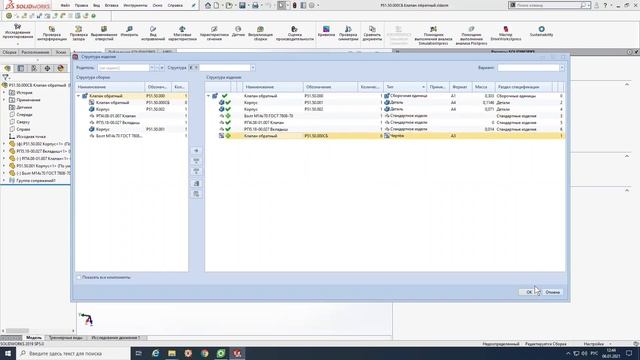The image size is (640, 360).
Task: Sort by Раздел спецификации column header
Action: coord(524,87)
